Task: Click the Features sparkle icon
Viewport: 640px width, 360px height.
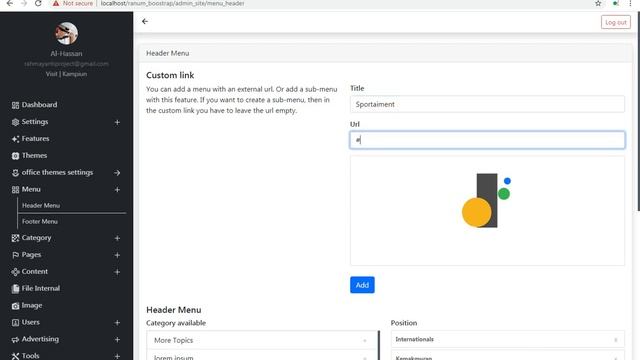Action: point(15,139)
